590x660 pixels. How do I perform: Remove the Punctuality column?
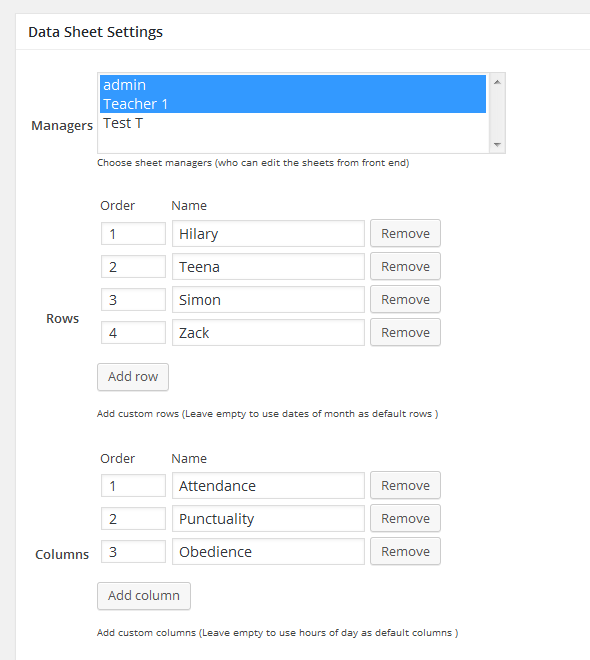(405, 519)
